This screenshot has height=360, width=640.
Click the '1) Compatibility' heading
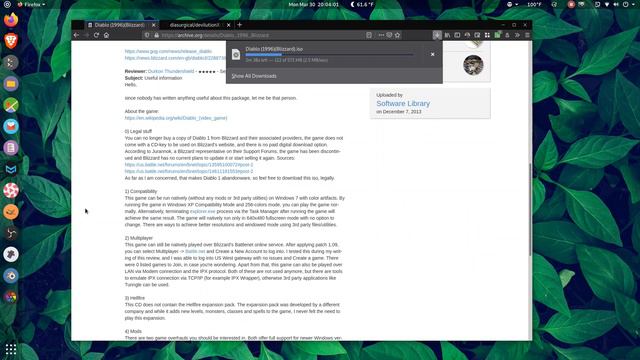(141, 191)
